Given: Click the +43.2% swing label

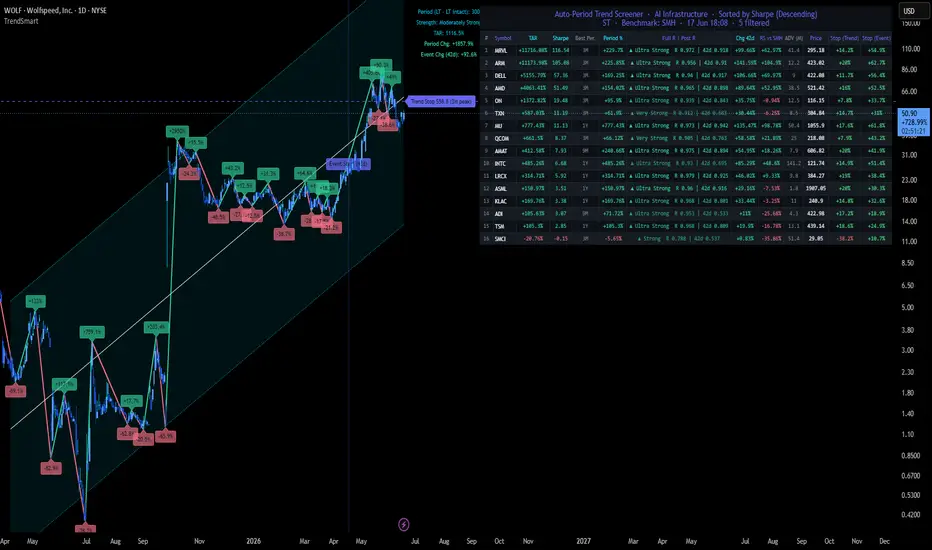Looking at the screenshot, I should 232,168.
